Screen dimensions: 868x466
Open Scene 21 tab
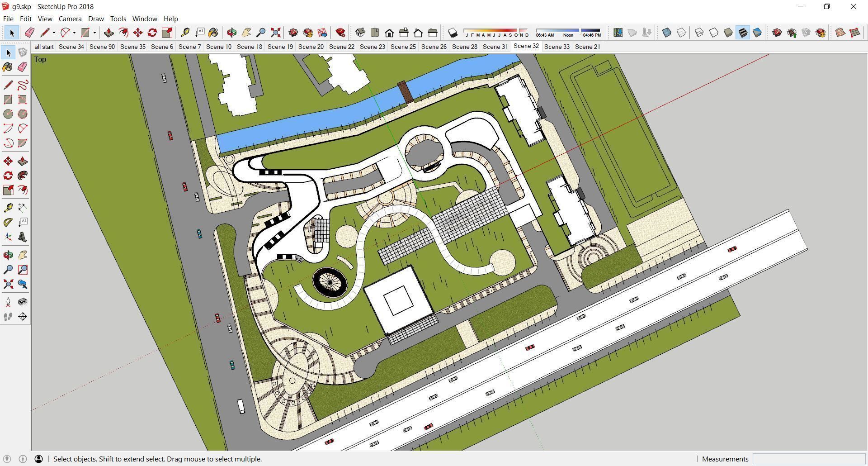(x=587, y=47)
